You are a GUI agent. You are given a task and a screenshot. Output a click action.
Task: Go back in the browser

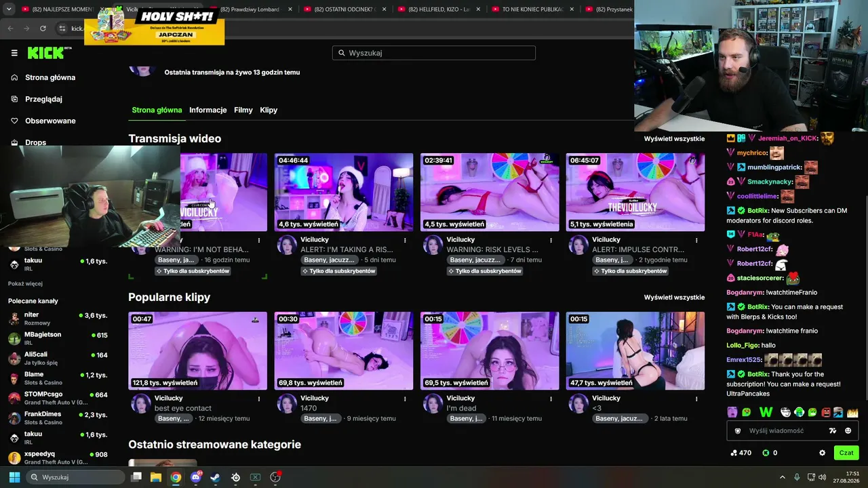(x=10, y=28)
